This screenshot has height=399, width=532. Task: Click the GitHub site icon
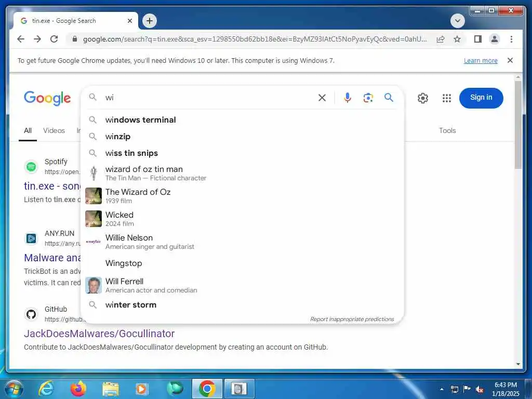[31, 314]
